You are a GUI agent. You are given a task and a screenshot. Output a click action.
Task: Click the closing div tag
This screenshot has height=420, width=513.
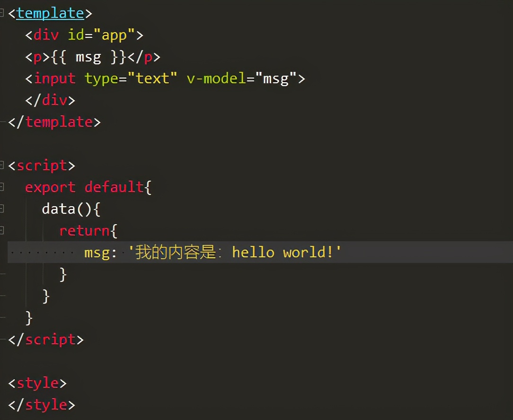(50, 100)
